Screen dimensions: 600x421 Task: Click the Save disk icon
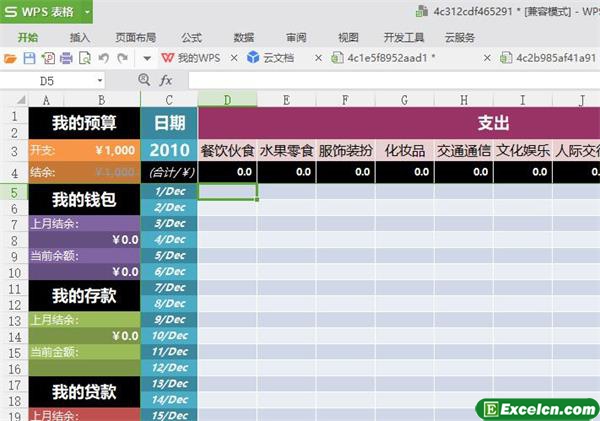[x=29, y=58]
